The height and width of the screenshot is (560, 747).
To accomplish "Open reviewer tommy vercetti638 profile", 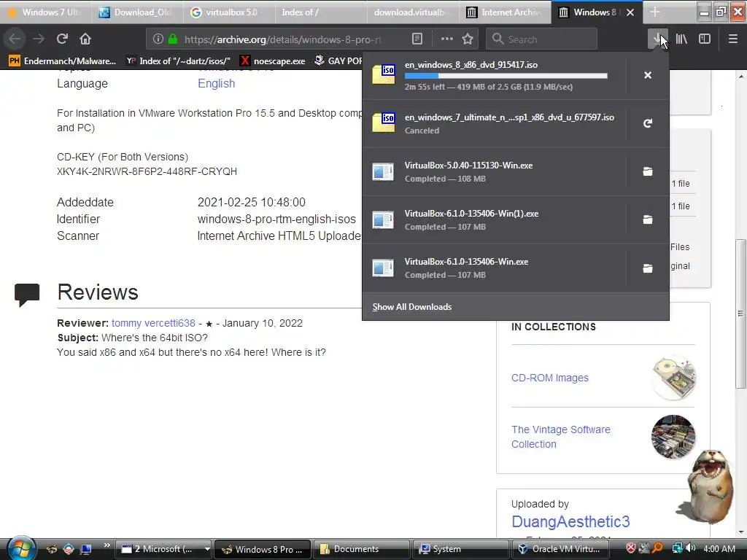I will (x=153, y=323).
